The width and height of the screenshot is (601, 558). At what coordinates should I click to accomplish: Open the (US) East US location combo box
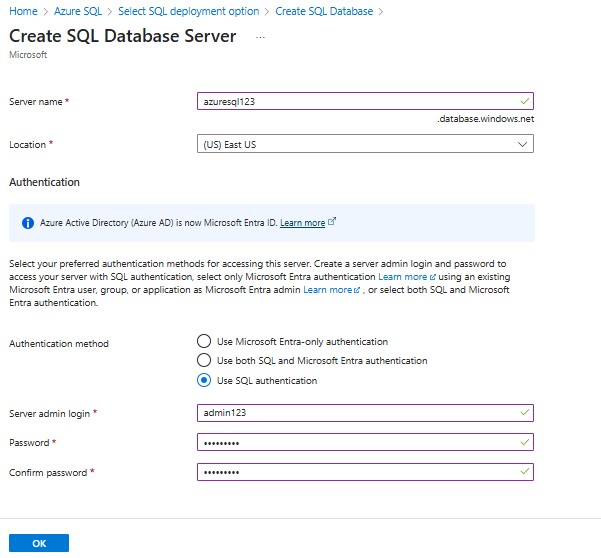[x=365, y=144]
